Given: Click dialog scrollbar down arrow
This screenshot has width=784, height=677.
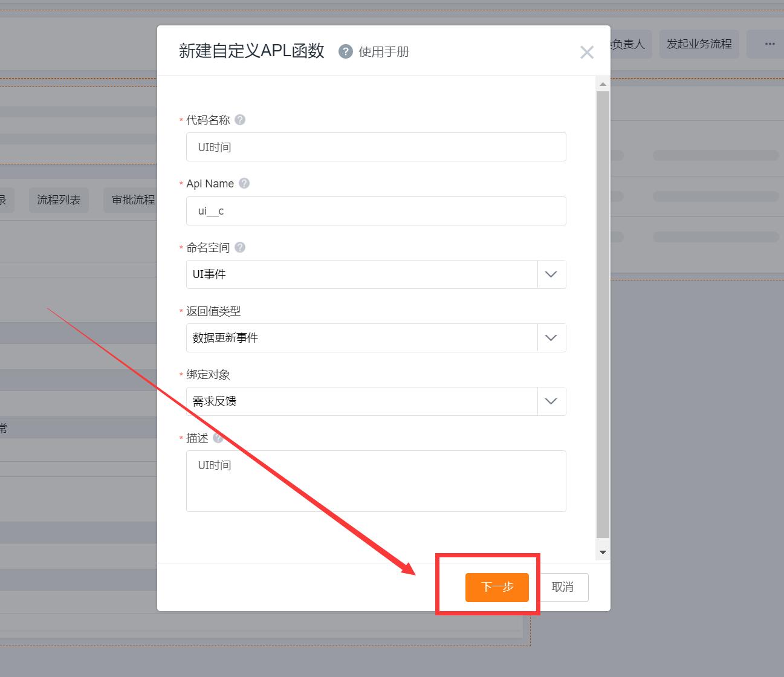Looking at the screenshot, I should (x=603, y=552).
